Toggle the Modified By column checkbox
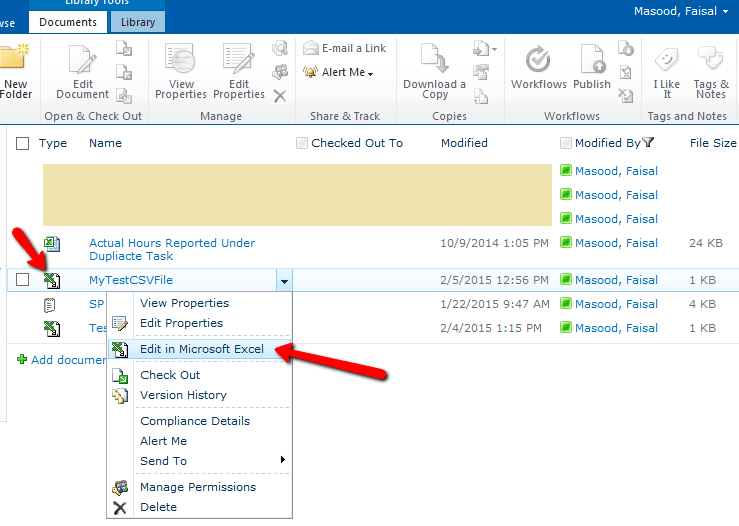 pos(566,143)
